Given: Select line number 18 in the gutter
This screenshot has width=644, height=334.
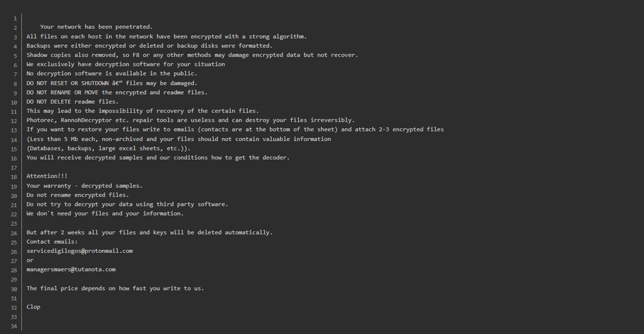Looking at the screenshot, I should pyautogui.click(x=14, y=177).
